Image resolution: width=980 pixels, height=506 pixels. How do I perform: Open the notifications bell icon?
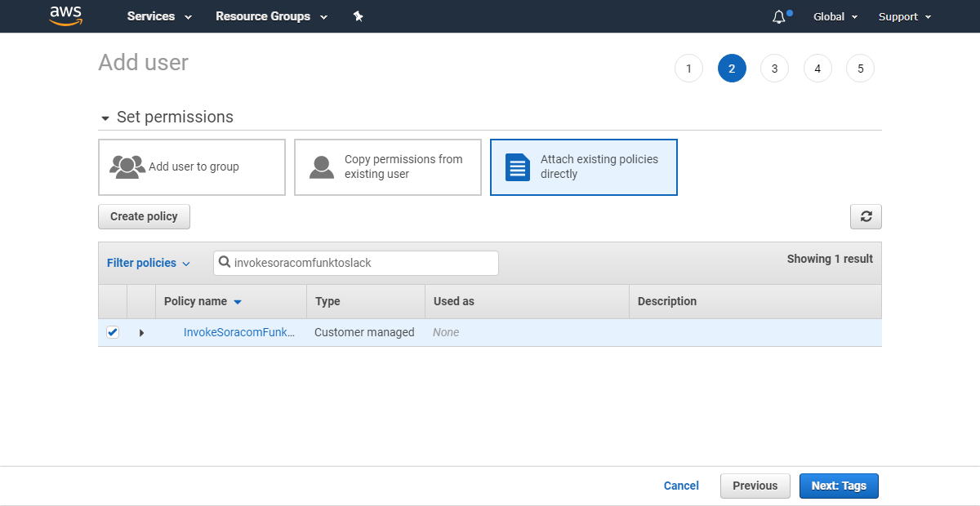click(x=778, y=16)
